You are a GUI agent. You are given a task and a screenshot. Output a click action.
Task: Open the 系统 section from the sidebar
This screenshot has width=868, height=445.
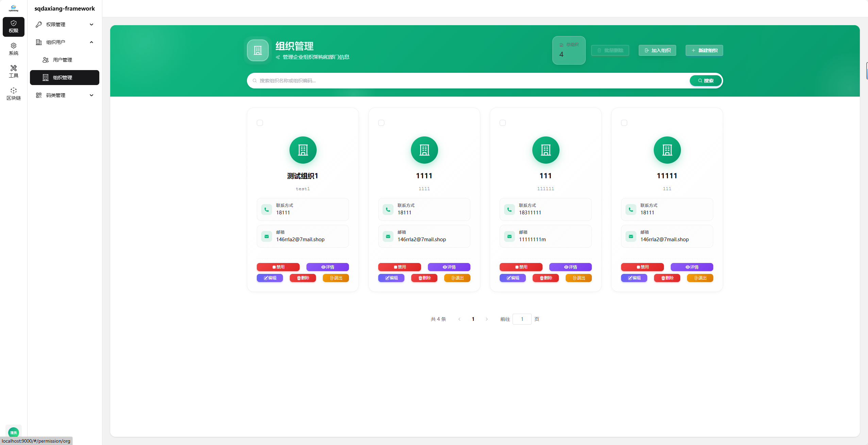(x=13, y=49)
